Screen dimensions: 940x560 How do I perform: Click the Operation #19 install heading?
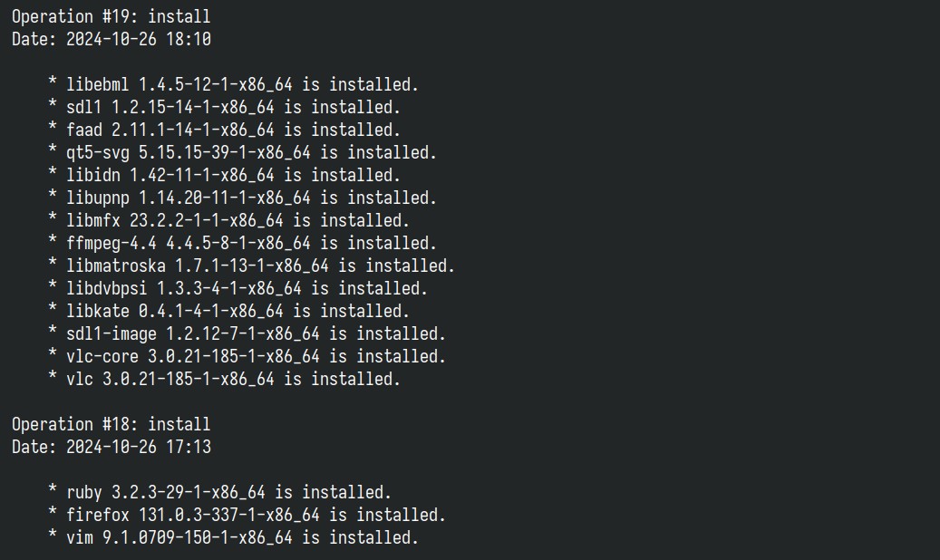click(x=111, y=17)
